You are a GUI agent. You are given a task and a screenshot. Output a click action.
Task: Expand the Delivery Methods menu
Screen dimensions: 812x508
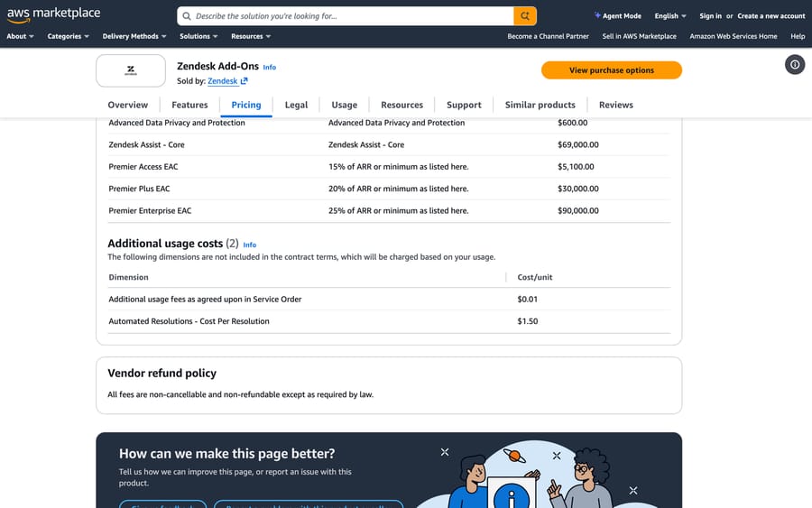coord(134,36)
